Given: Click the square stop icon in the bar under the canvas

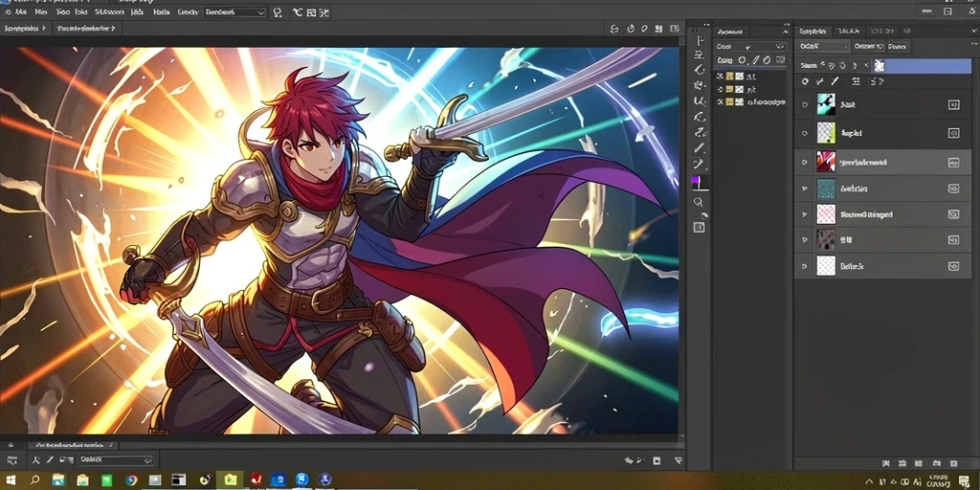Looking at the screenshot, I should click(657, 460).
